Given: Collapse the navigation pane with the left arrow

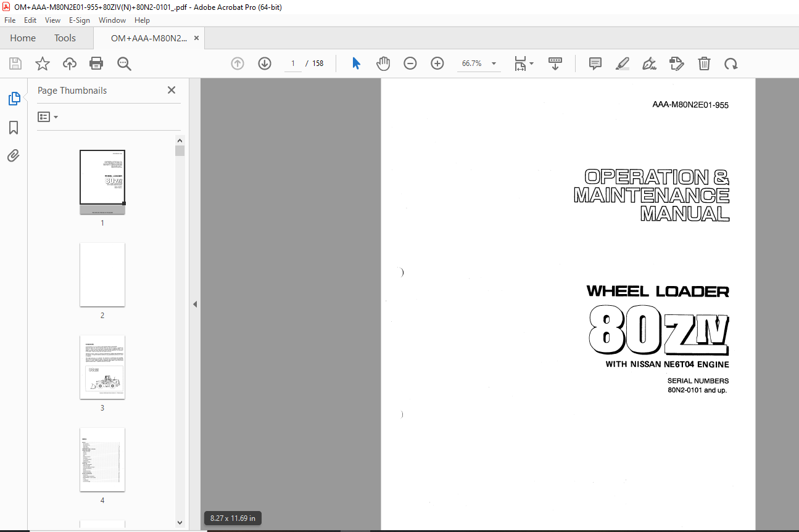Looking at the screenshot, I should [x=195, y=304].
